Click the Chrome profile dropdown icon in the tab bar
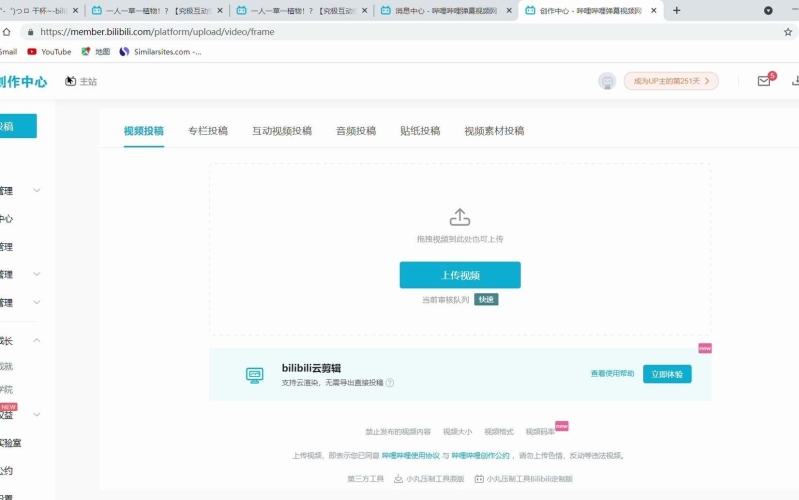Image resolution: width=799 pixels, height=500 pixels. click(768, 10)
